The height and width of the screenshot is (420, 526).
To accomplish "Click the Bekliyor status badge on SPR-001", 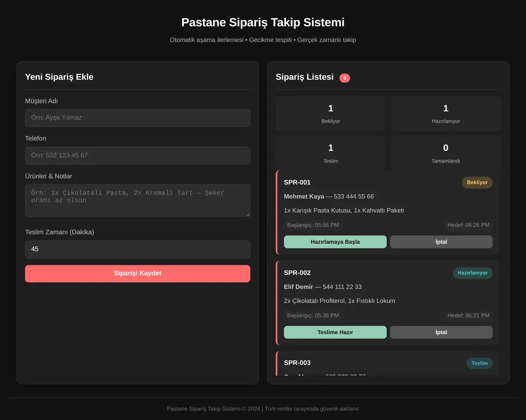I will [477, 182].
